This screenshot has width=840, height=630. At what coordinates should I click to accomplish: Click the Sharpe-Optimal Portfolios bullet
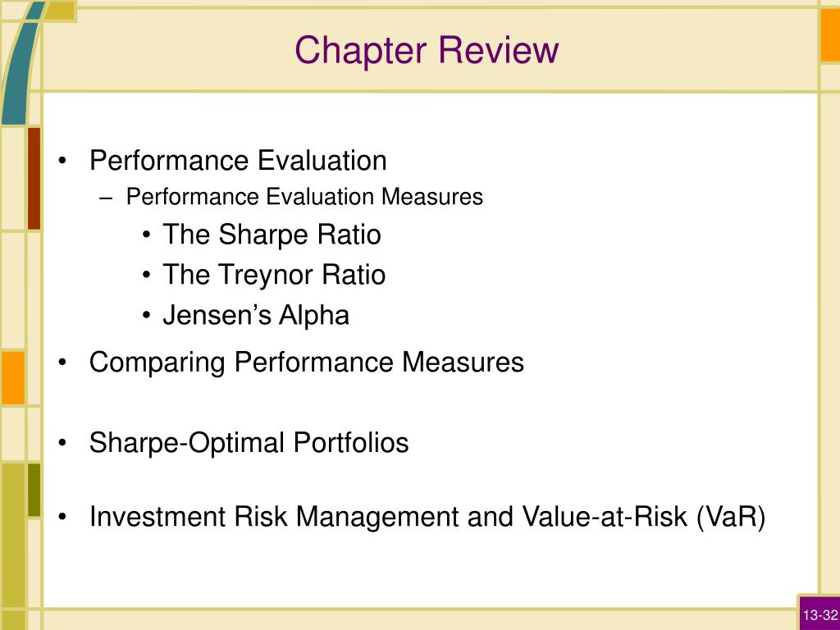(x=249, y=443)
